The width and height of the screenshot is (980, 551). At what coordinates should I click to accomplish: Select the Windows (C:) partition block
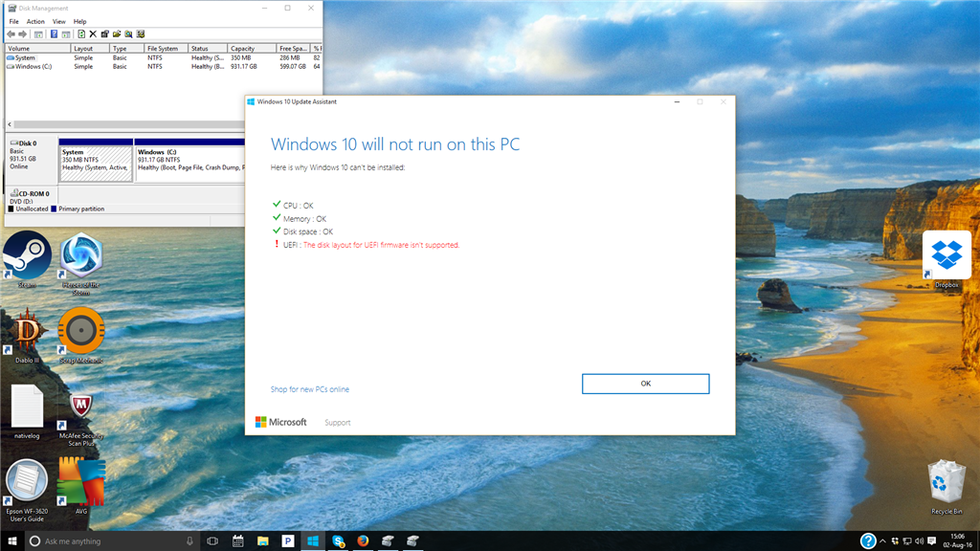click(x=190, y=161)
